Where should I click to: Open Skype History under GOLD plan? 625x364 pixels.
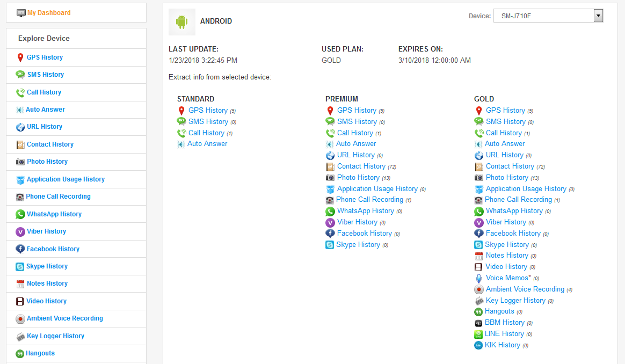pyautogui.click(x=507, y=244)
